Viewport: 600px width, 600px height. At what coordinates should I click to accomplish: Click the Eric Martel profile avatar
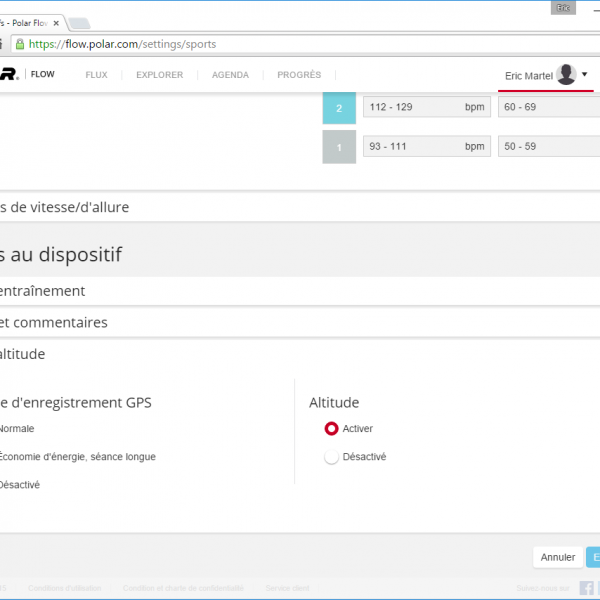point(566,75)
